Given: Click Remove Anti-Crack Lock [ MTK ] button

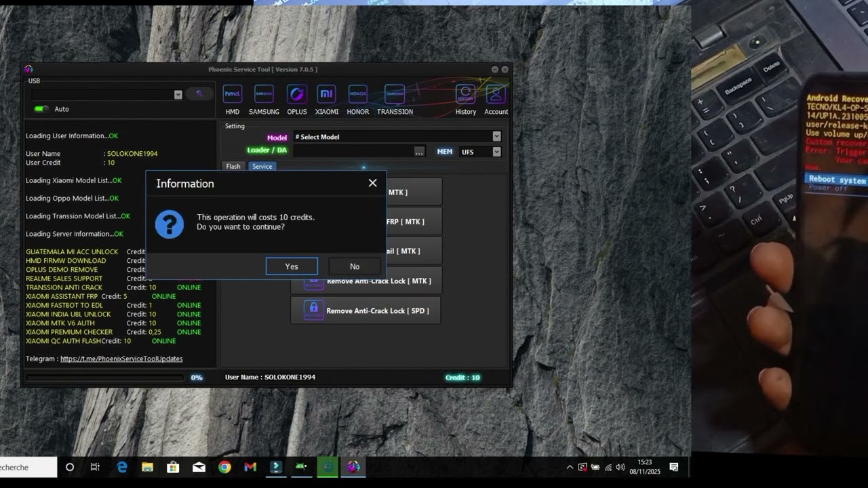Looking at the screenshot, I should [x=366, y=281].
